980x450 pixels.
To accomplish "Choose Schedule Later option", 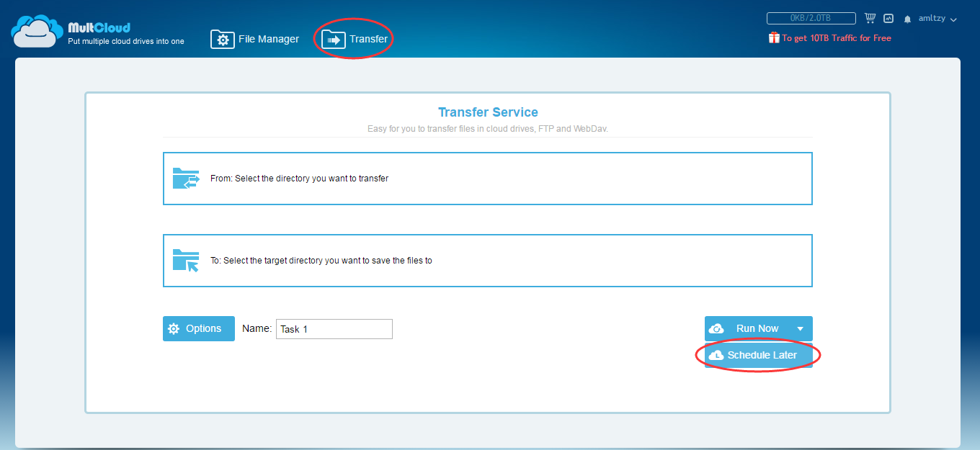I will pos(759,355).
